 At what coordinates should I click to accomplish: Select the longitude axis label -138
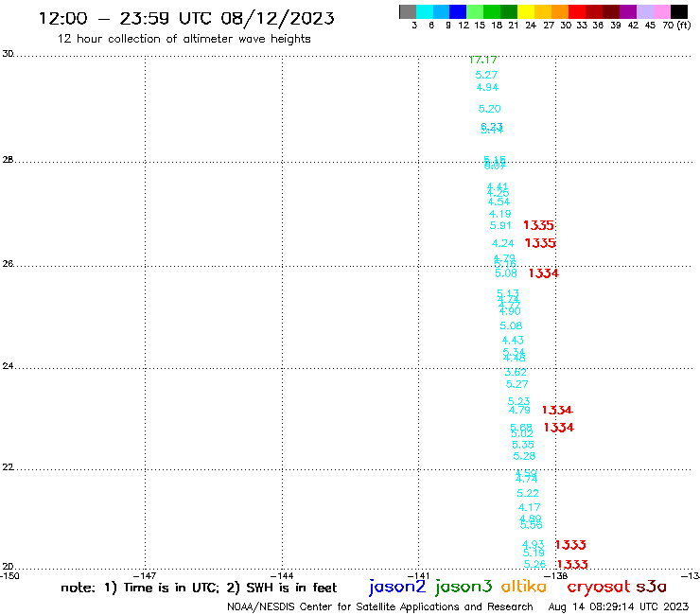pos(556,576)
